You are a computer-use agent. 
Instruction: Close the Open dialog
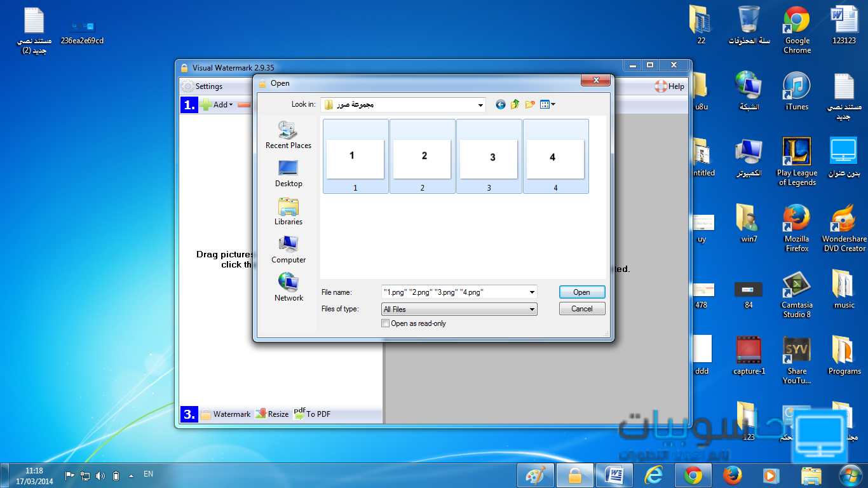click(596, 81)
